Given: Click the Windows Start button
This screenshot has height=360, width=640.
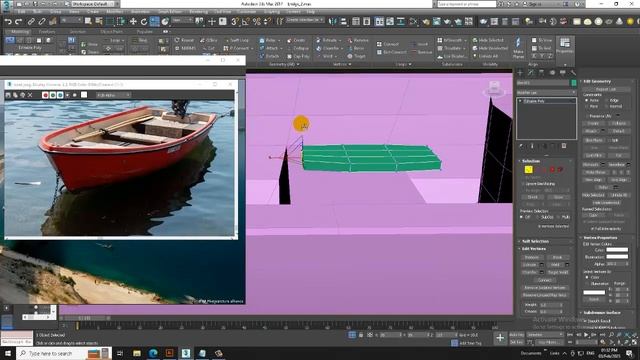Looking at the screenshot, I should click(8, 353).
